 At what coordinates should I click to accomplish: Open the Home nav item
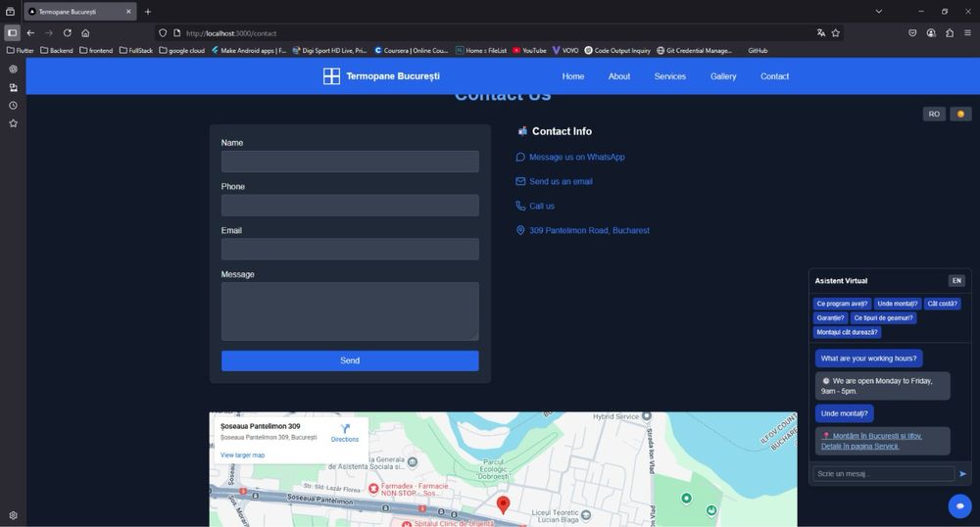point(573,76)
